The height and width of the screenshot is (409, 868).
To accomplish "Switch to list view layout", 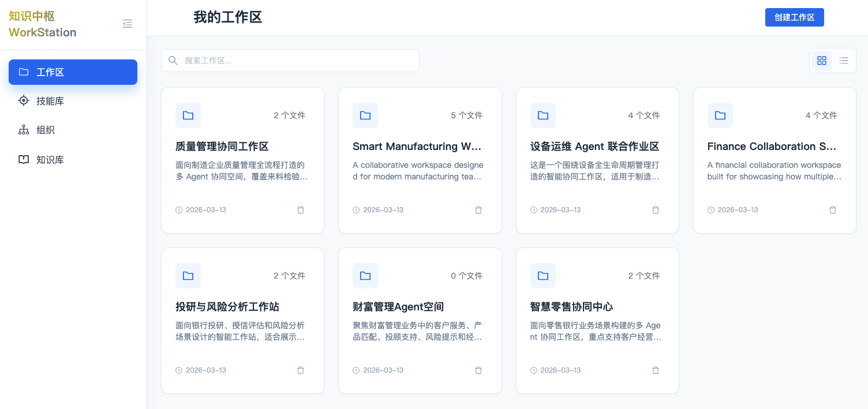I will 844,61.
